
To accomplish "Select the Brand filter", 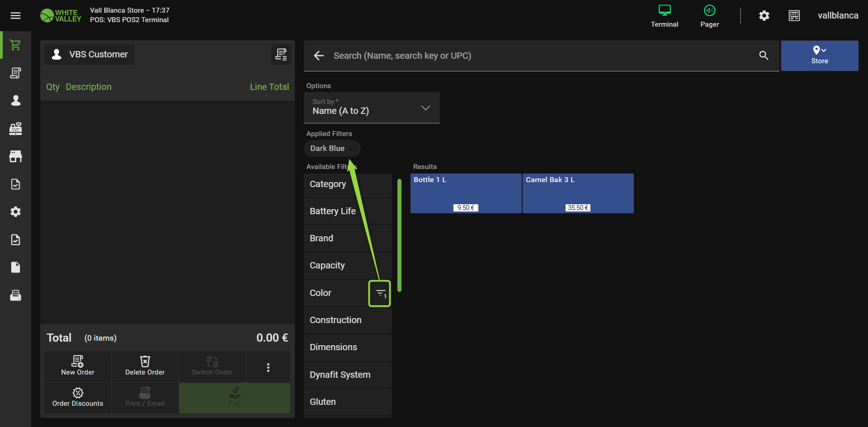I will click(347, 239).
